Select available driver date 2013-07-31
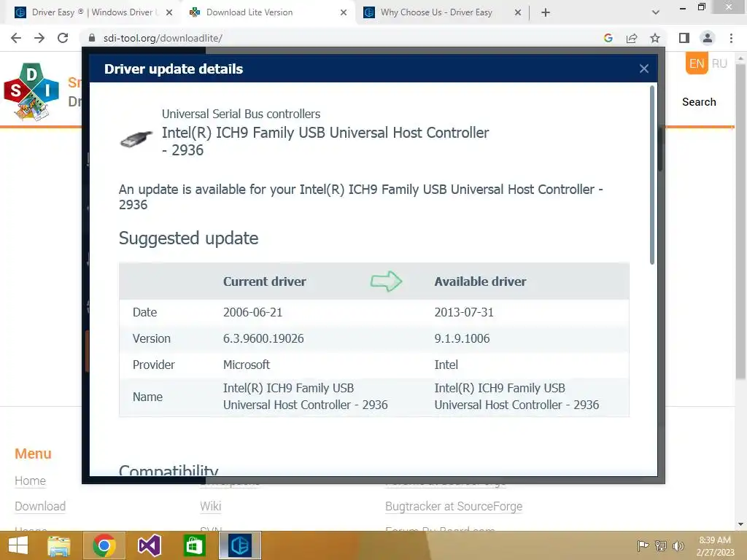This screenshot has height=560, width=747. click(x=464, y=312)
